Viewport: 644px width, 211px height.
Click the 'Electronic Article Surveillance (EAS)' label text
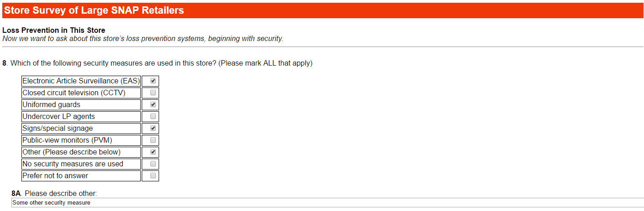tap(81, 81)
